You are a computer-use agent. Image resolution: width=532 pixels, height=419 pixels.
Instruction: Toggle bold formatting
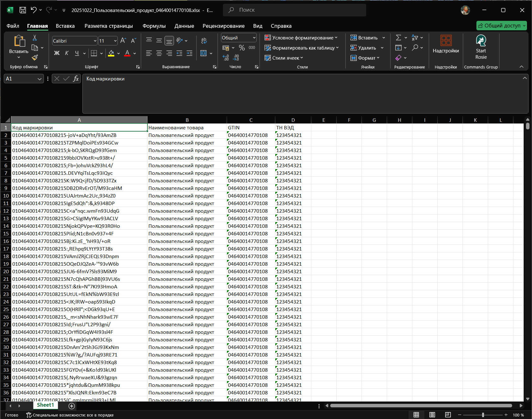(57, 53)
